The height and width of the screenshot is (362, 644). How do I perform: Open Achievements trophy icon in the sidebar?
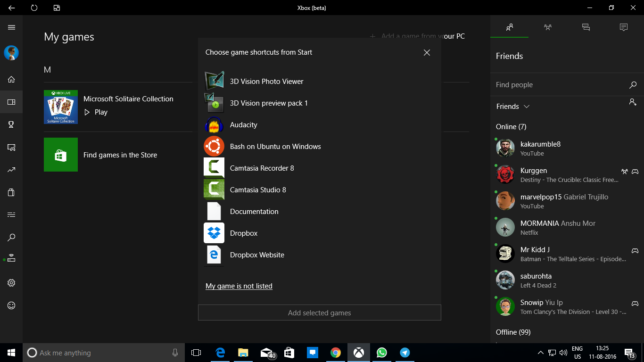tap(11, 124)
